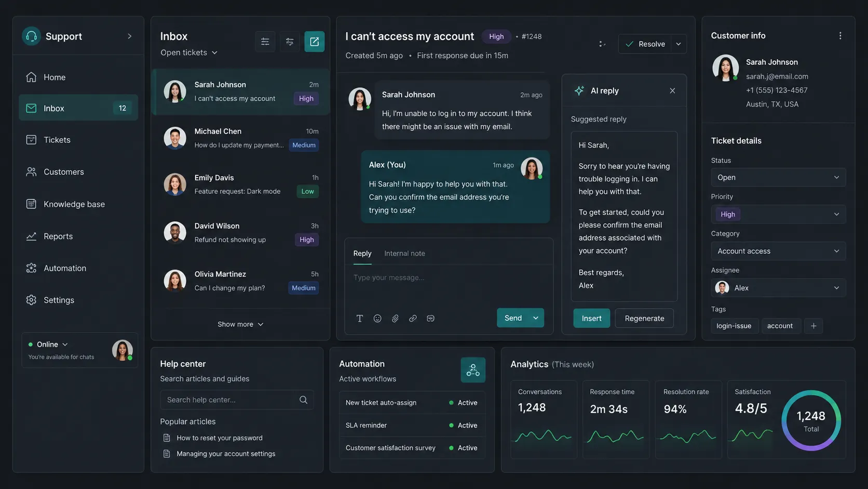Open the Category dropdown showing Account access
This screenshot has height=489, width=868.
click(778, 251)
